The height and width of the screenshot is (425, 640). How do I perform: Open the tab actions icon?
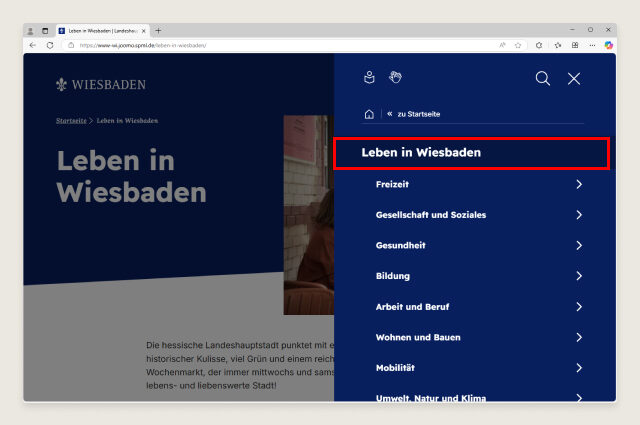45,31
